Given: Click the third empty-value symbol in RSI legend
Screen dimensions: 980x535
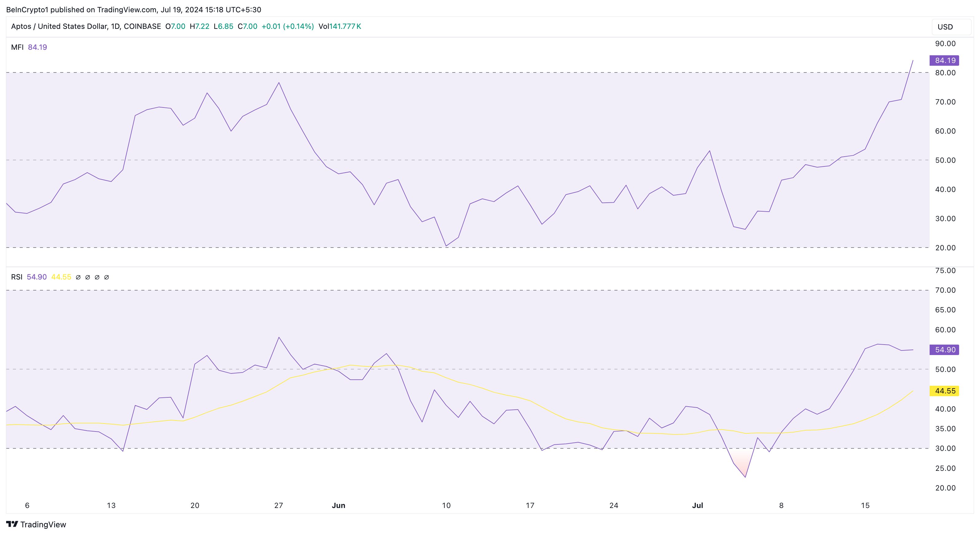Looking at the screenshot, I should [x=97, y=277].
